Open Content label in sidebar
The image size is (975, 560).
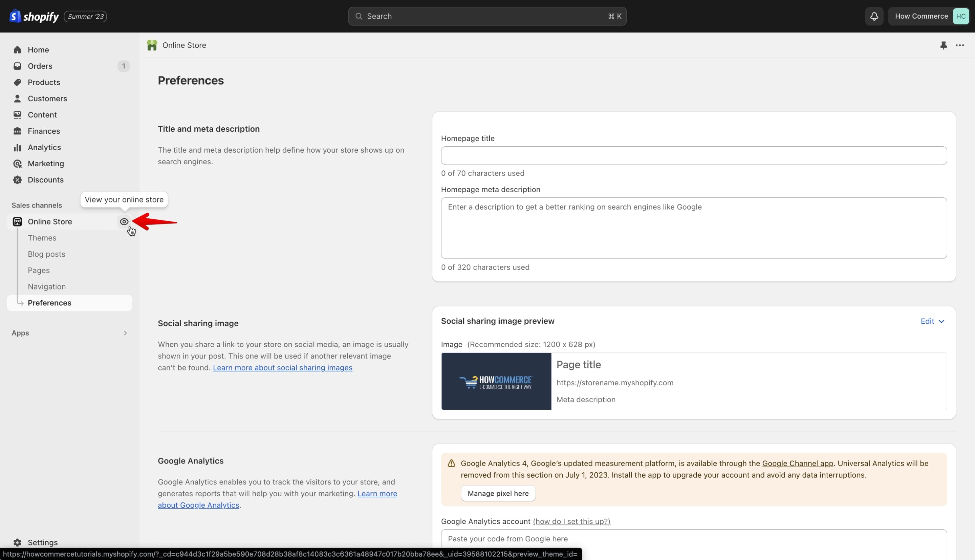tap(42, 115)
